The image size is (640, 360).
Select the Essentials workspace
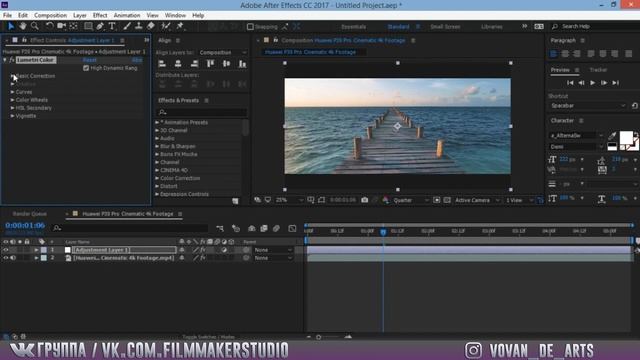[353, 27]
